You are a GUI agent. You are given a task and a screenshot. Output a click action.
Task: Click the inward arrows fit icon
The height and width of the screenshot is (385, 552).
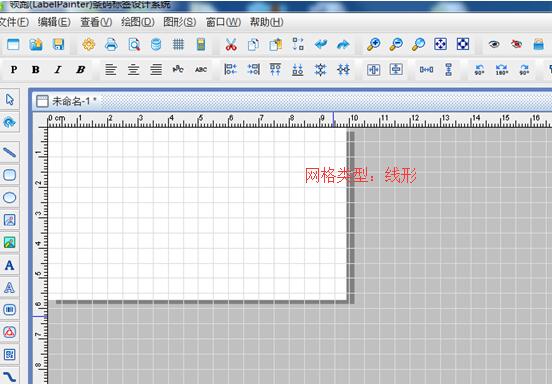click(x=463, y=44)
